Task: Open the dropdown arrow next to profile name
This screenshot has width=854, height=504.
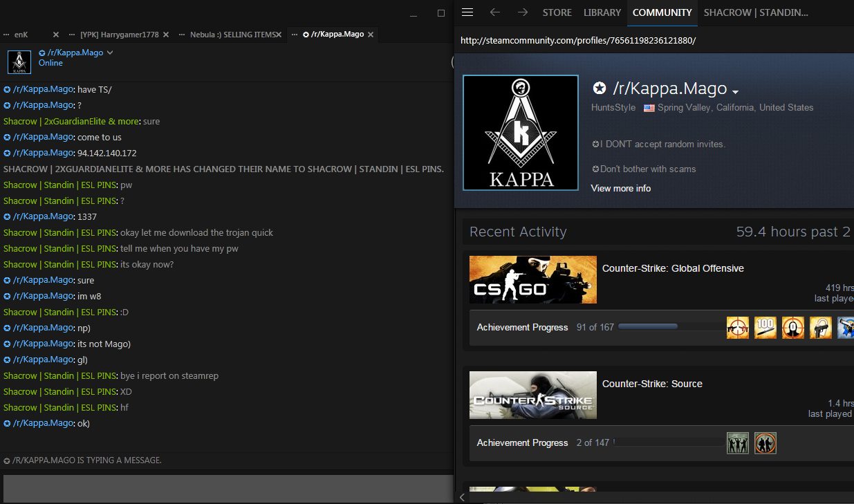Action: click(736, 92)
